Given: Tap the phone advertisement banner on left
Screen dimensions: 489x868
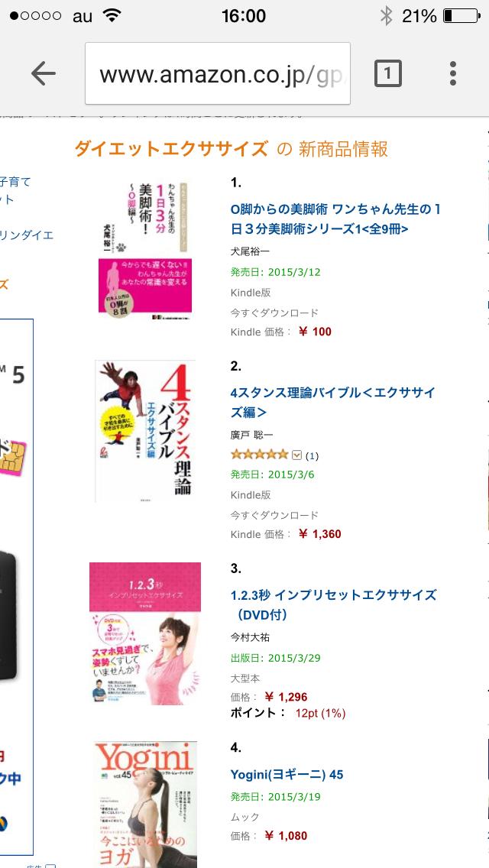Looking at the screenshot, I should pos(16,587).
